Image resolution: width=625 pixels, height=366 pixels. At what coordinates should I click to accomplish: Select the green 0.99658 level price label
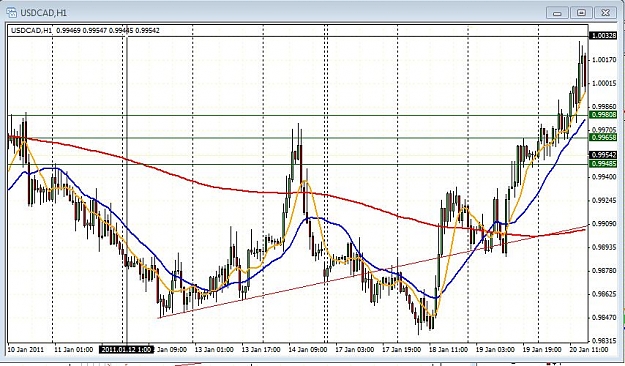coord(604,138)
